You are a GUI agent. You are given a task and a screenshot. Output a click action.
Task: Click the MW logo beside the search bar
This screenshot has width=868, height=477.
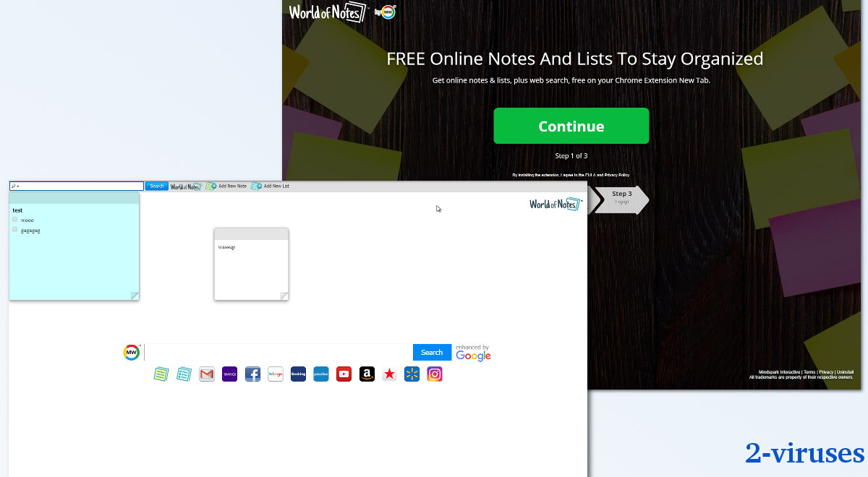pos(132,352)
